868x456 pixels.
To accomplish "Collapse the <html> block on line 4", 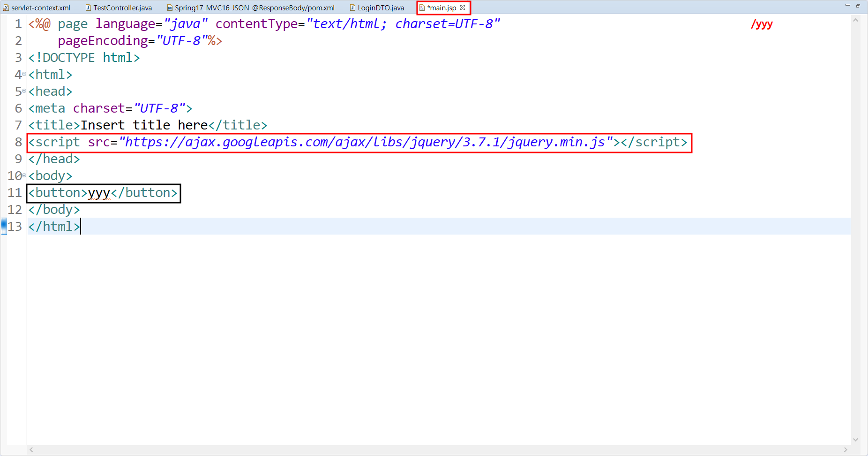I will click(24, 74).
